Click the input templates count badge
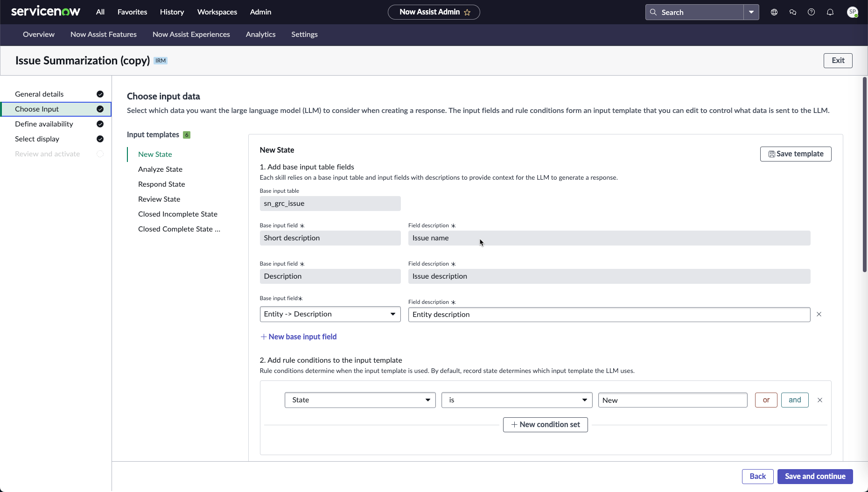 [x=187, y=135]
